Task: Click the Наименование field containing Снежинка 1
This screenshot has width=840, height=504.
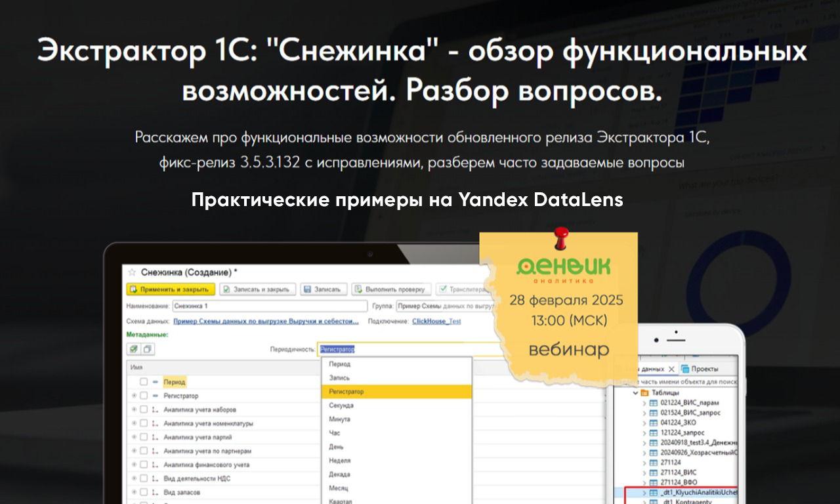Action: coord(270,306)
